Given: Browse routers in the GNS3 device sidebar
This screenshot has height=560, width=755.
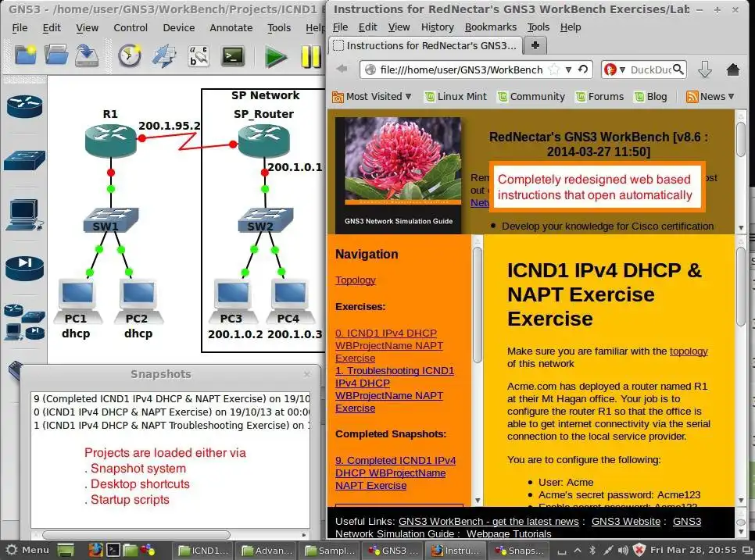Looking at the screenshot, I should click(24, 106).
